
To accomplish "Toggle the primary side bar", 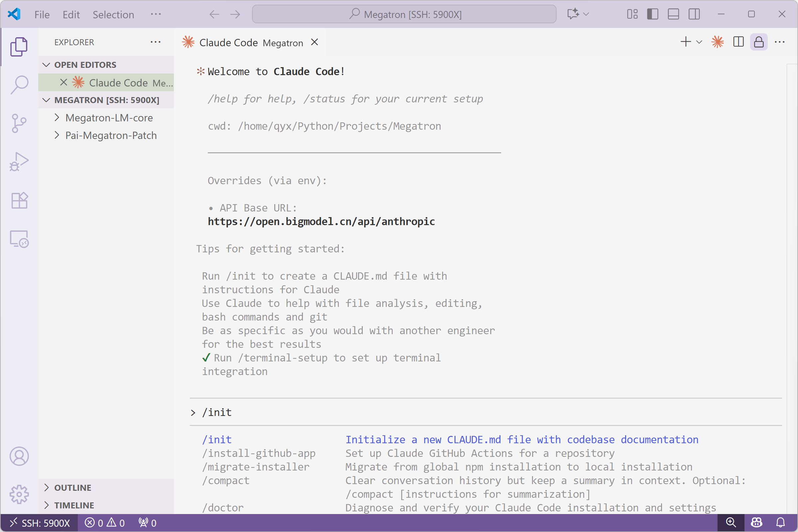I will (652, 14).
